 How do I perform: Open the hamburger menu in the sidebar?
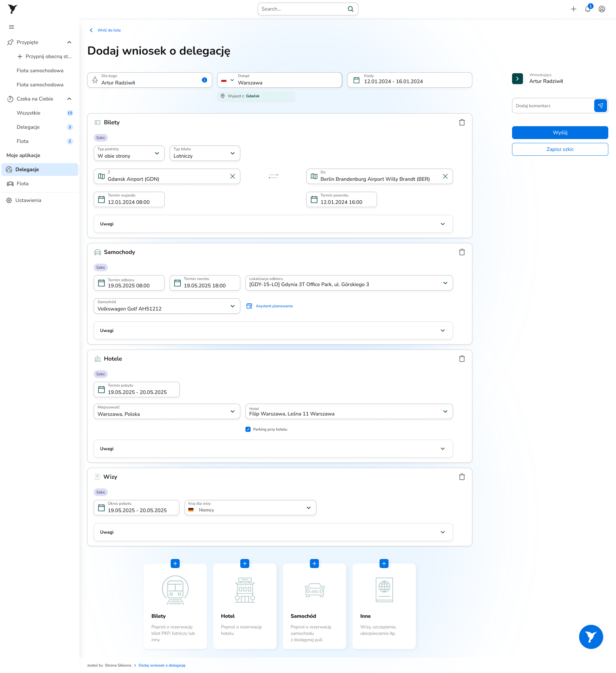[x=11, y=27]
